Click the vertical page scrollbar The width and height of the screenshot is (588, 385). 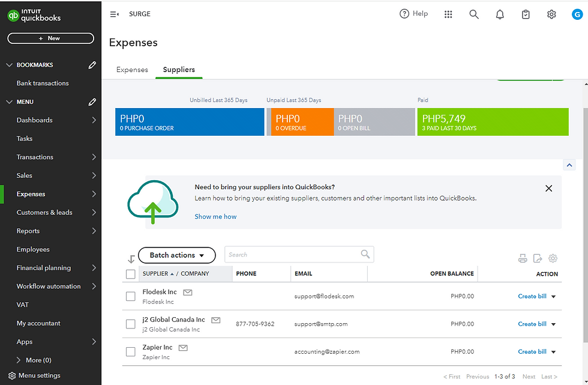point(586,225)
